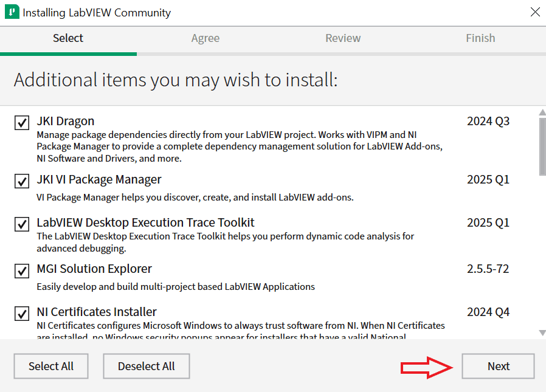
Task: Select the JKI Dragon item title
Action: [x=66, y=121]
